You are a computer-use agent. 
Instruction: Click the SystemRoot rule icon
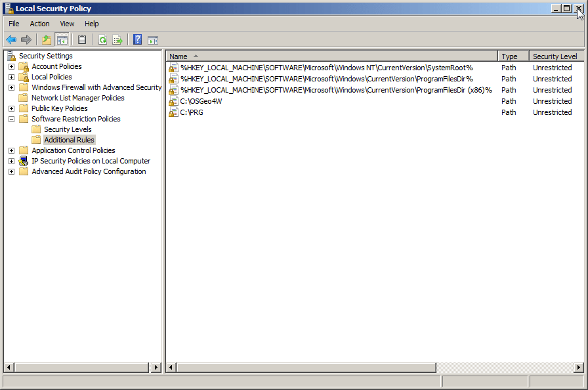point(173,68)
